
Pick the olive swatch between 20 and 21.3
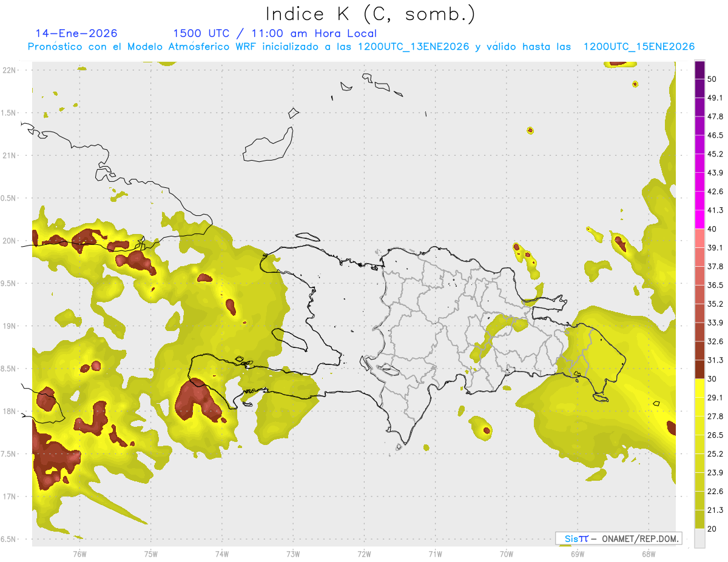click(x=699, y=520)
